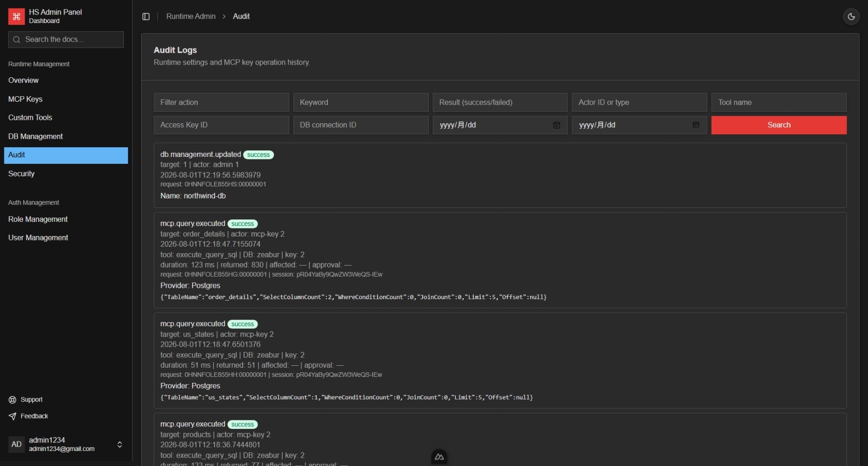Click the Audit breadcrumb
Viewport: 868px width, 466px height.
[x=241, y=17]
